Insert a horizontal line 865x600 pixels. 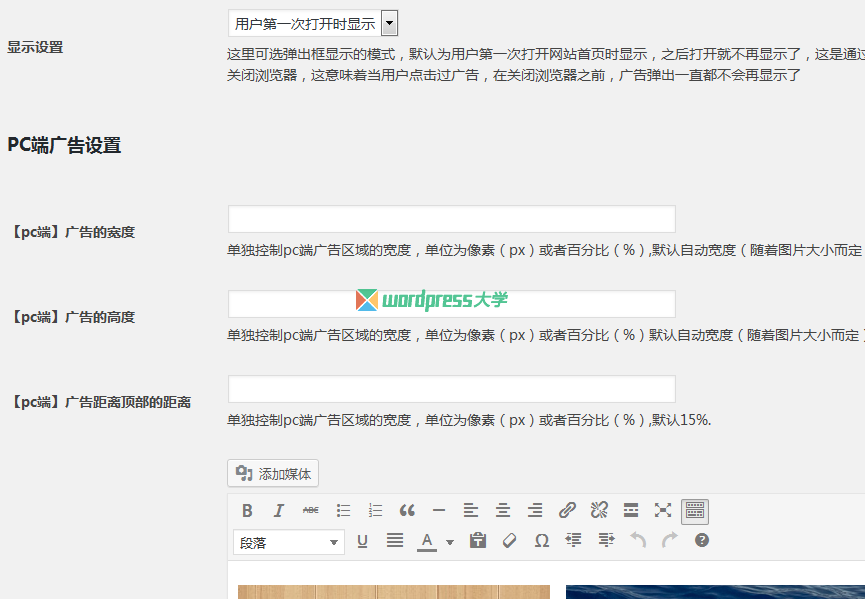[x=439, y=511]
